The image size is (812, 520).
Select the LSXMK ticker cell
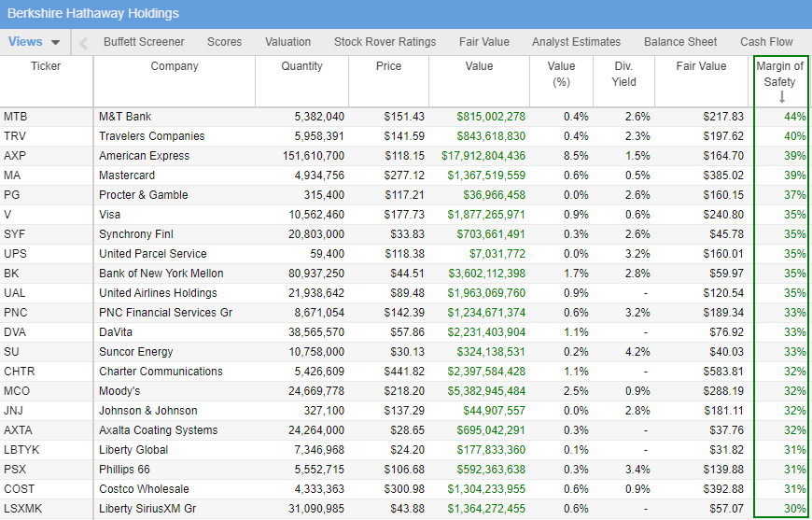pyautogui.click(x=22, y=509)
